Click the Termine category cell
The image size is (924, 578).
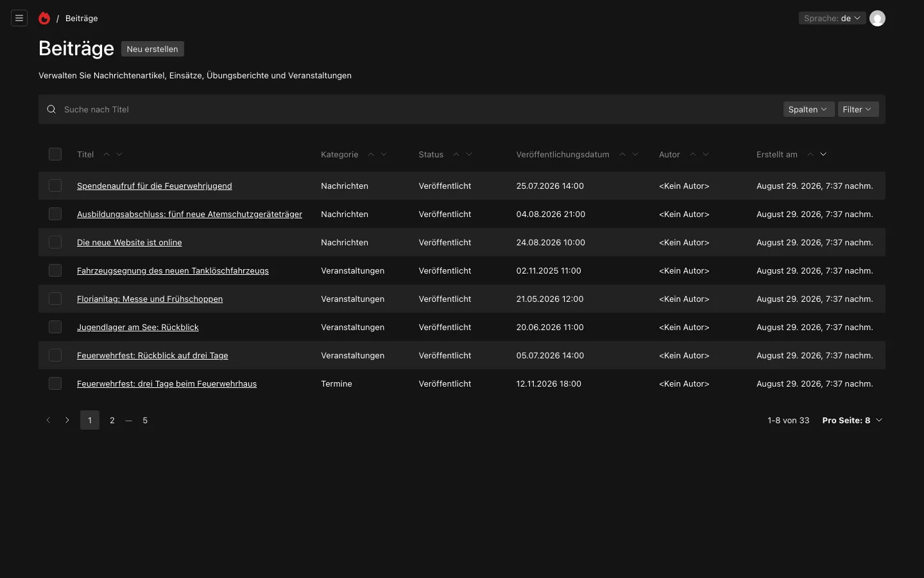point(336,383)
